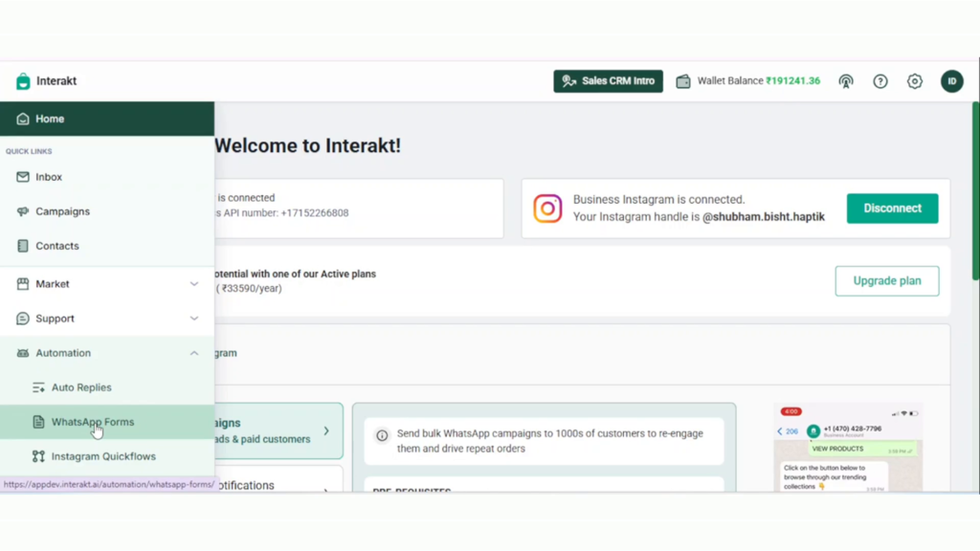
Task: Click the Interakt logo icon
Action: (23, 81)
